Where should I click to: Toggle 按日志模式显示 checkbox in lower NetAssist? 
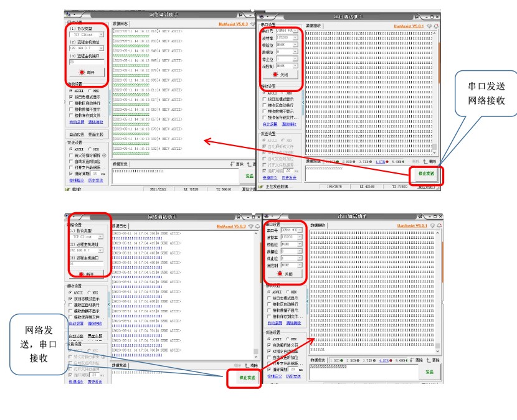point(70,299)
